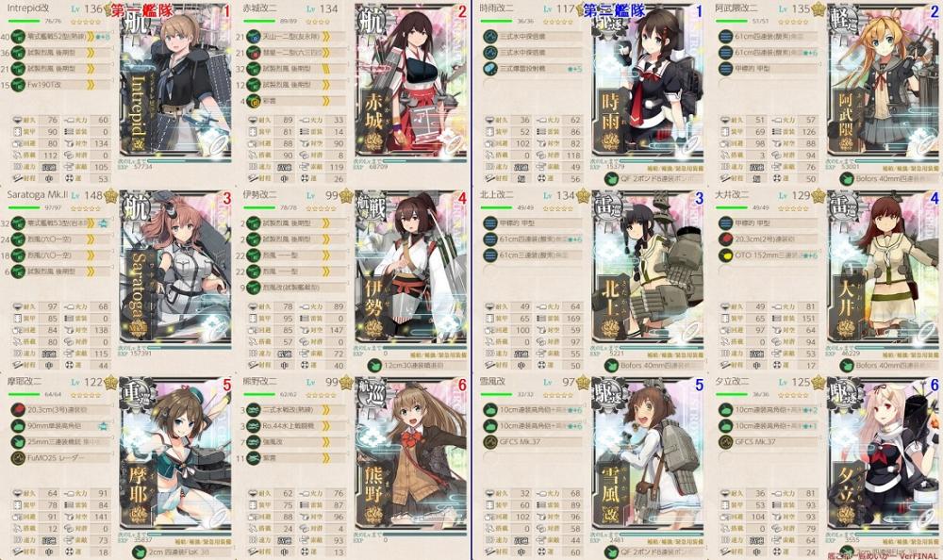The width and height of the screenshot is (943, 560).
Task: Switch to the 第二艦隊 fleet label
Action: pos(614,10)
